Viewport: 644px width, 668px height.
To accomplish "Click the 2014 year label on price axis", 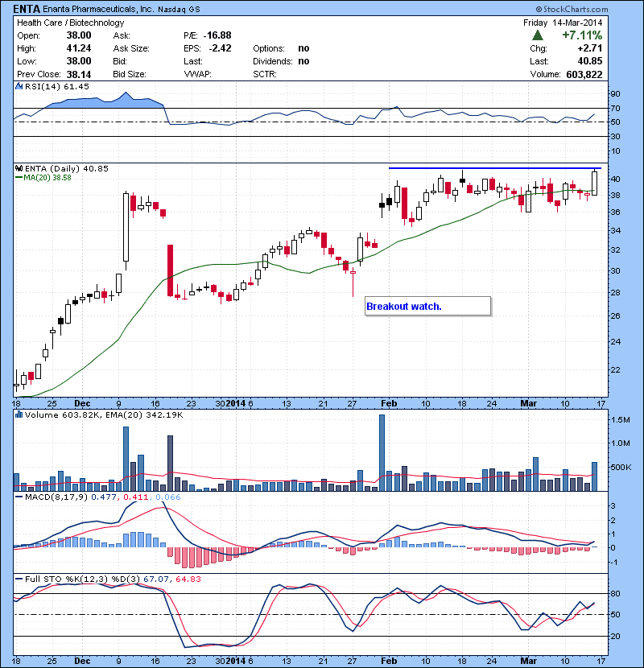I will point(236,403).
